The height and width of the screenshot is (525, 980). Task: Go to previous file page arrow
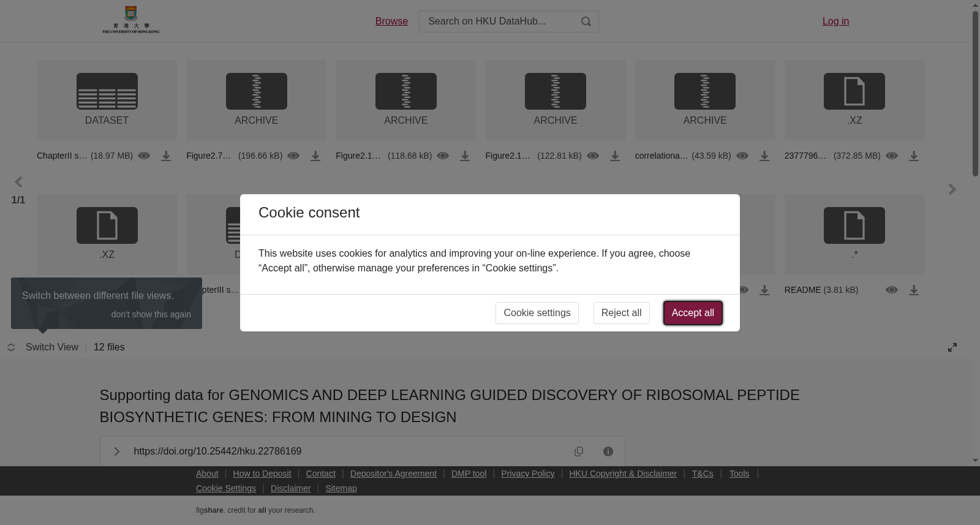pos(18,182)
